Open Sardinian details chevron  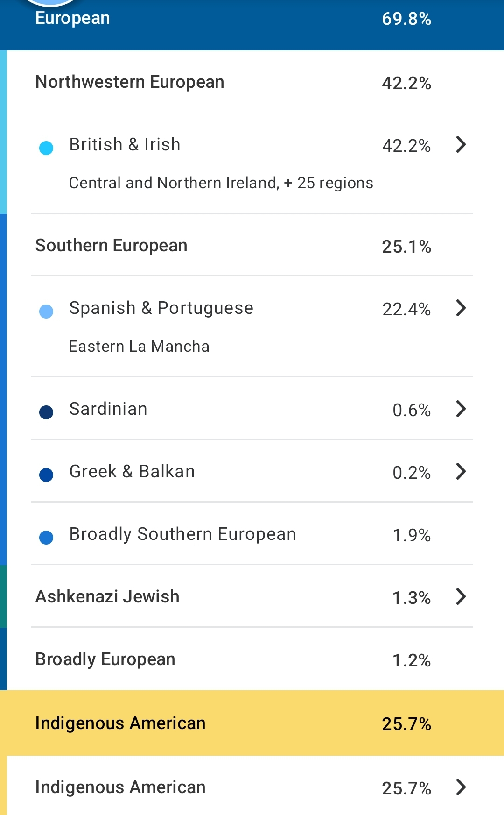click(x=461, y=409)
